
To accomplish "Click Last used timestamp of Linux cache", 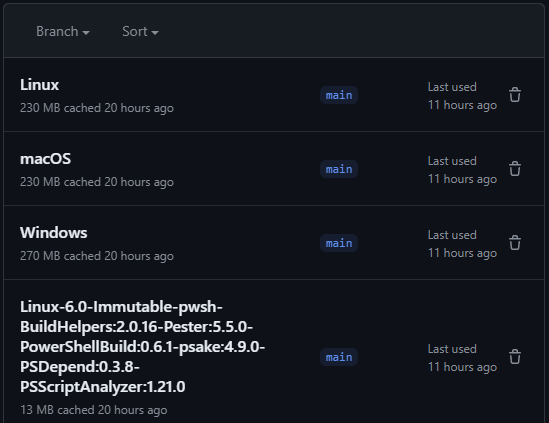I will (462, 96).
